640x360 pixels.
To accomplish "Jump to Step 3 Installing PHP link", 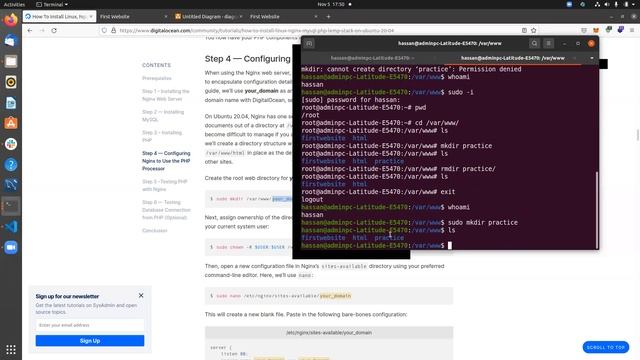I will pos(162,136).
